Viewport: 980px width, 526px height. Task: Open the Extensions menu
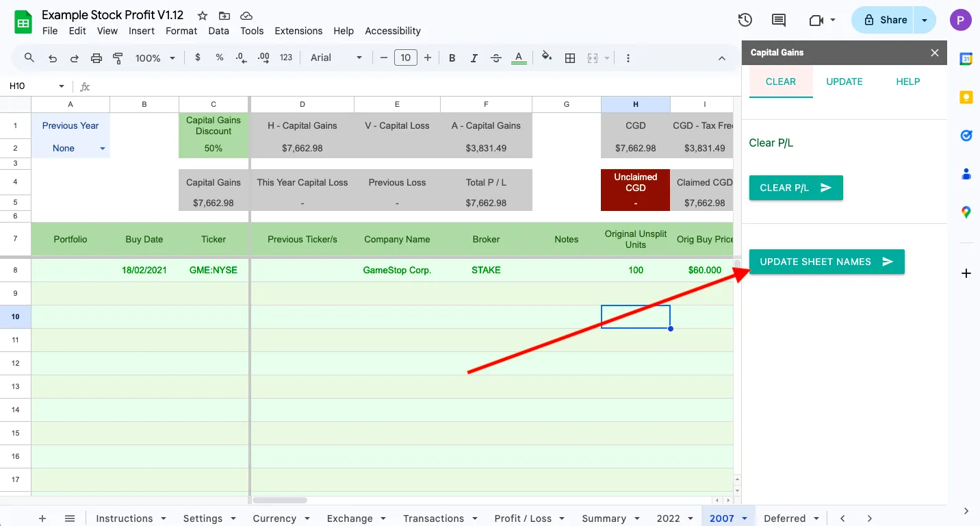click(298, 31)
